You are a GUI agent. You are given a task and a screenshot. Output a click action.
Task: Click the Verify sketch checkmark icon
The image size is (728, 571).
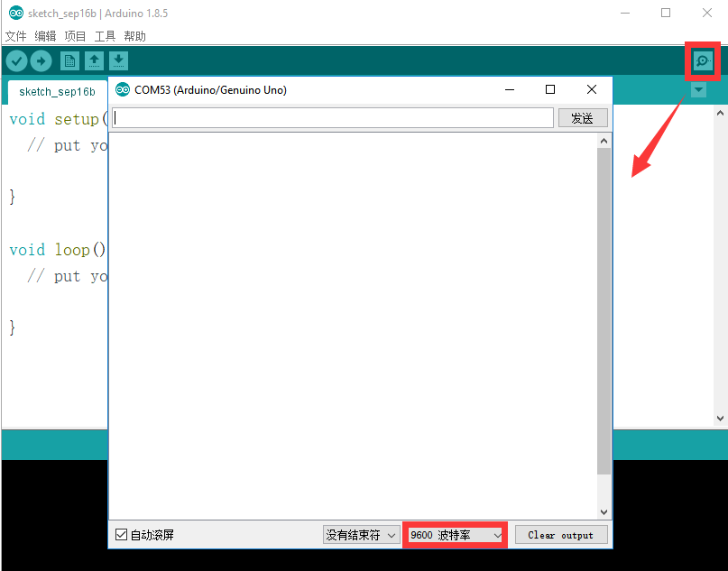click(17, 60)
